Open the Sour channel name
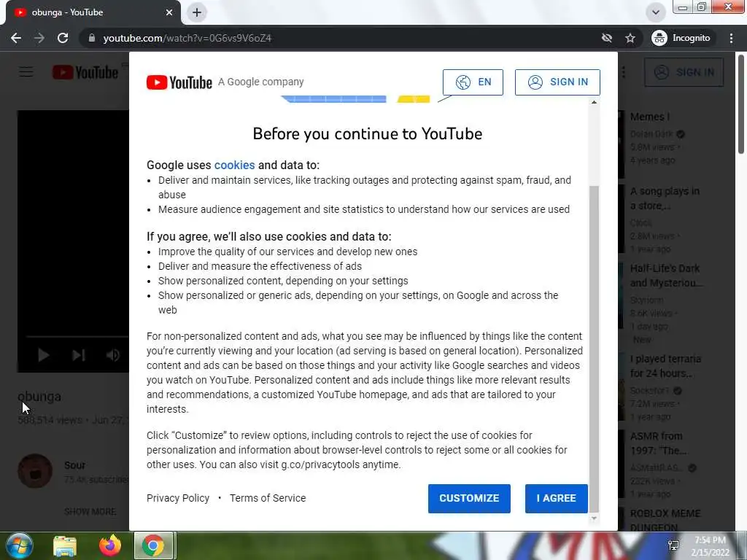Image resolution: width=747 pixels, height=560 pixels. coord(75,464)
